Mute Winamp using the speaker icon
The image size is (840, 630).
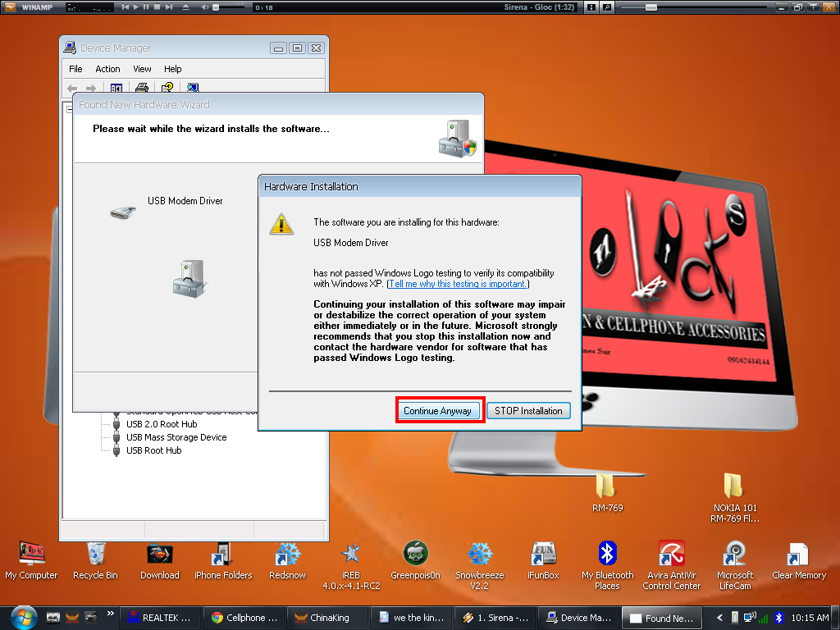pyautogui.click(x=205, y=7)
